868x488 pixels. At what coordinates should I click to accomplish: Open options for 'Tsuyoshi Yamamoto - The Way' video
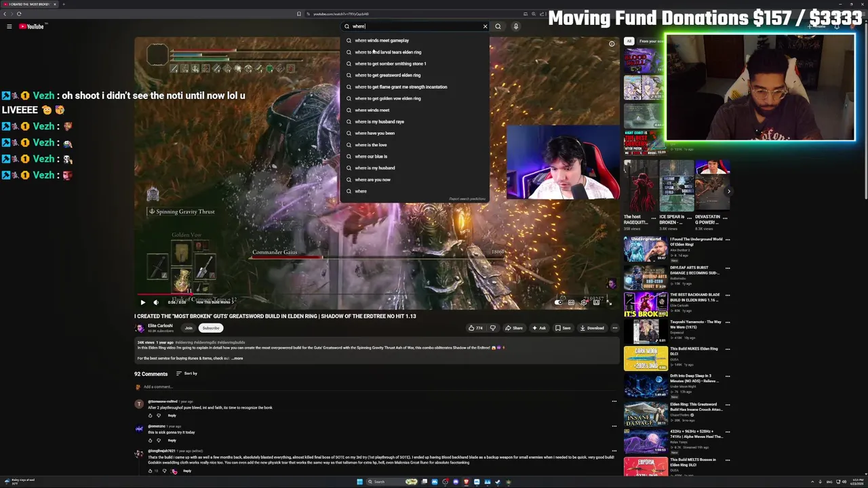(x=728, y=323)
